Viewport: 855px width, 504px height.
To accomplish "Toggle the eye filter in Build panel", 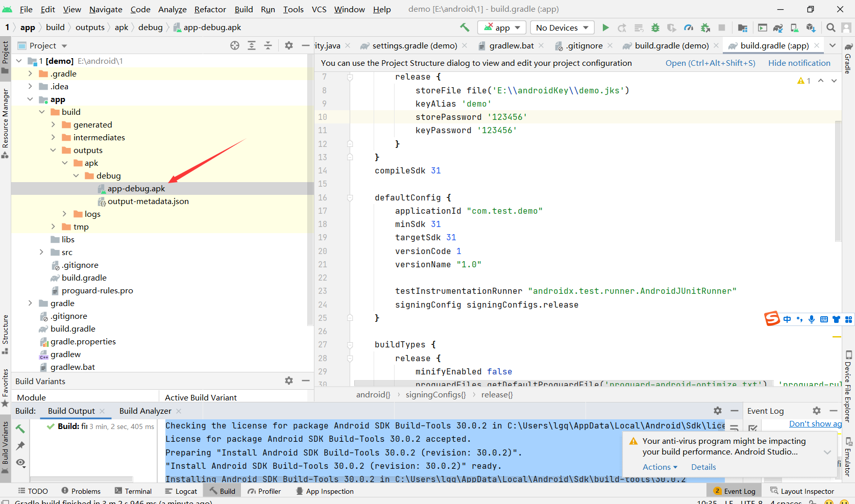I will 20,463.
